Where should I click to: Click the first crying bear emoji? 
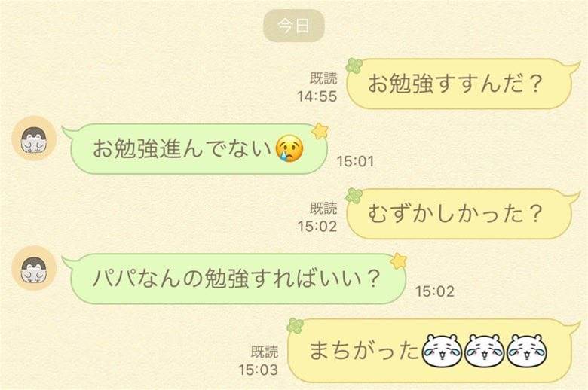tap(442, 351)
